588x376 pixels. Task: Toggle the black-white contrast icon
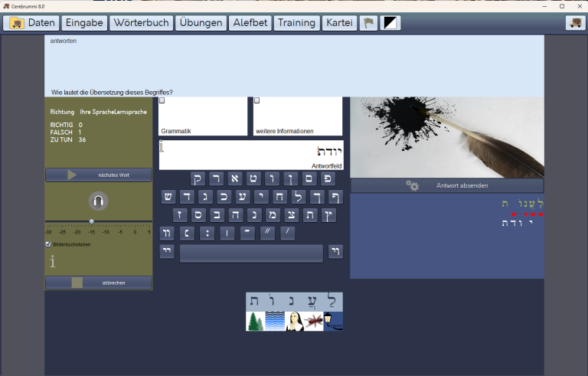click(x=390, y=23)
